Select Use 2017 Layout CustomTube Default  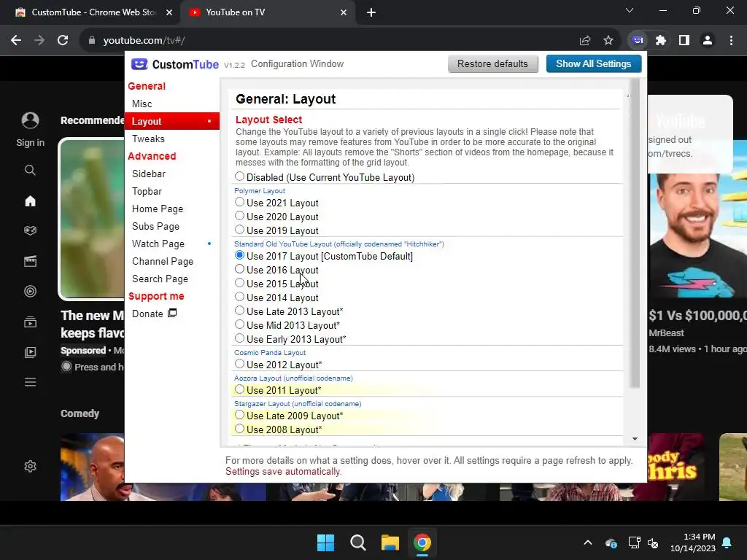(x=239, y=256)
